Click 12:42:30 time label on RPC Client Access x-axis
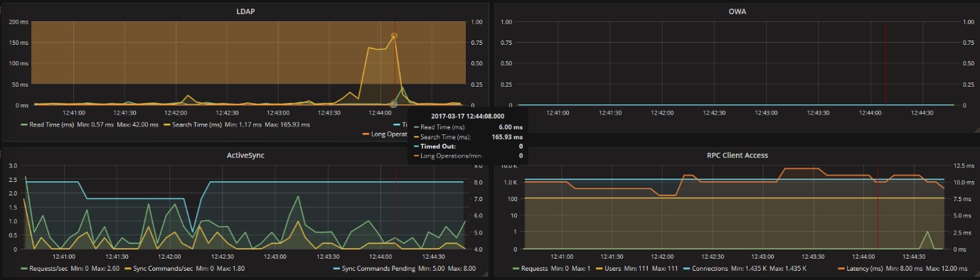The width and height of the screenshot is (980, 280). pyautogui.click(x=713, y=257)
